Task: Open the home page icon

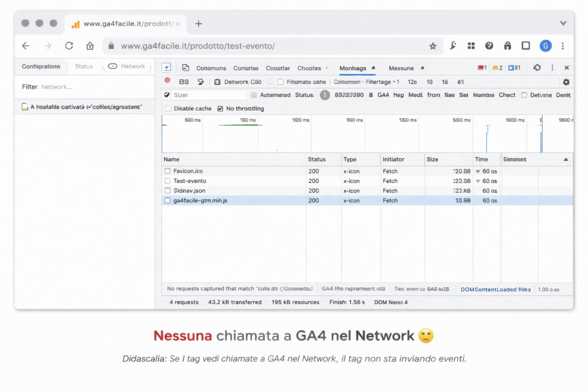Action: (x=90, y=46)
